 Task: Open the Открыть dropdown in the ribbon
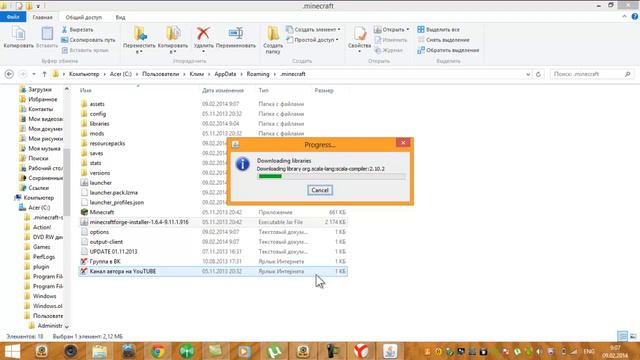(391, 30)
